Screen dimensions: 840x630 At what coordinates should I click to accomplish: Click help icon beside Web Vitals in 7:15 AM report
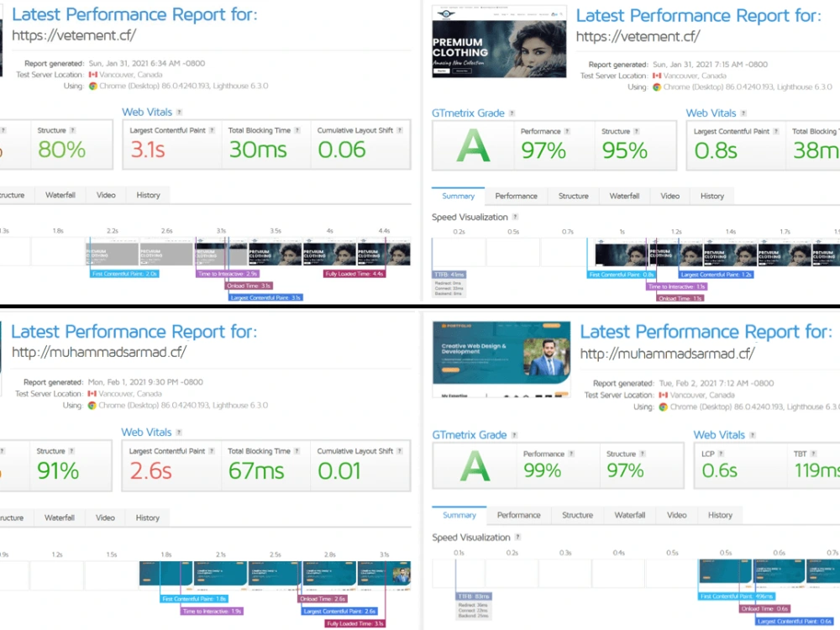743,113
